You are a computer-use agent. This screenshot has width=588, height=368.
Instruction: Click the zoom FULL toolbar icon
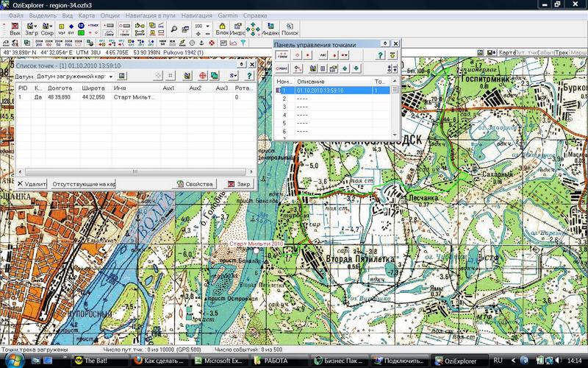(69, 43)
